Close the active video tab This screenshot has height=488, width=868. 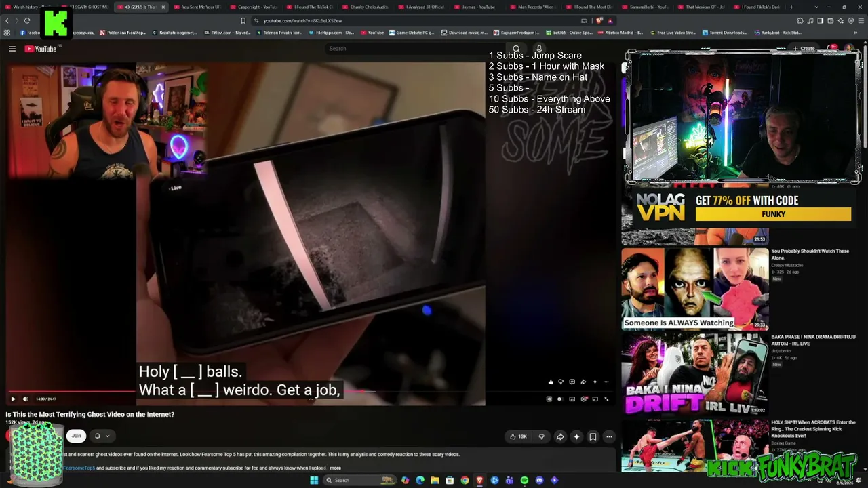click(163, 7)
